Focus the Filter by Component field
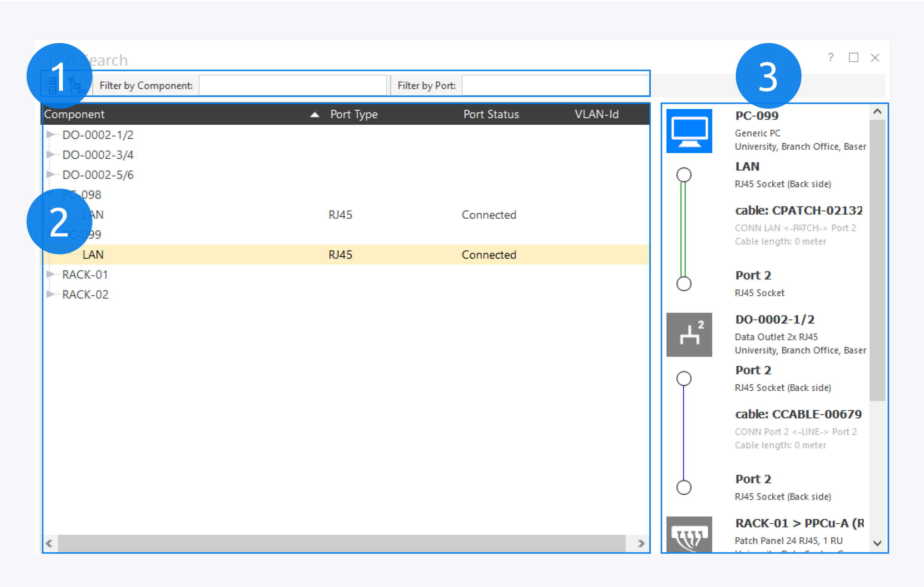Screen dimensions: 924x587 (x=292, y=85)
